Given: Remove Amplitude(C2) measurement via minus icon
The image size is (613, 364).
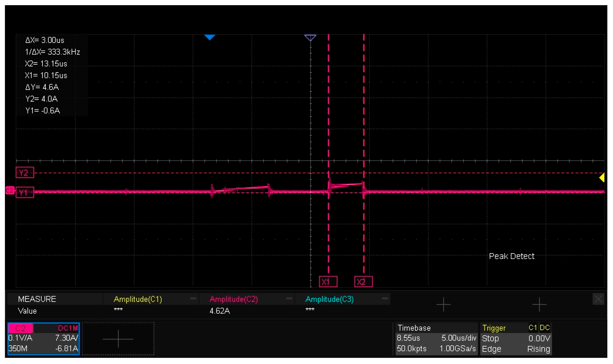Looking at the screenshot, I should pyautogui.click(x=289, y=298).
